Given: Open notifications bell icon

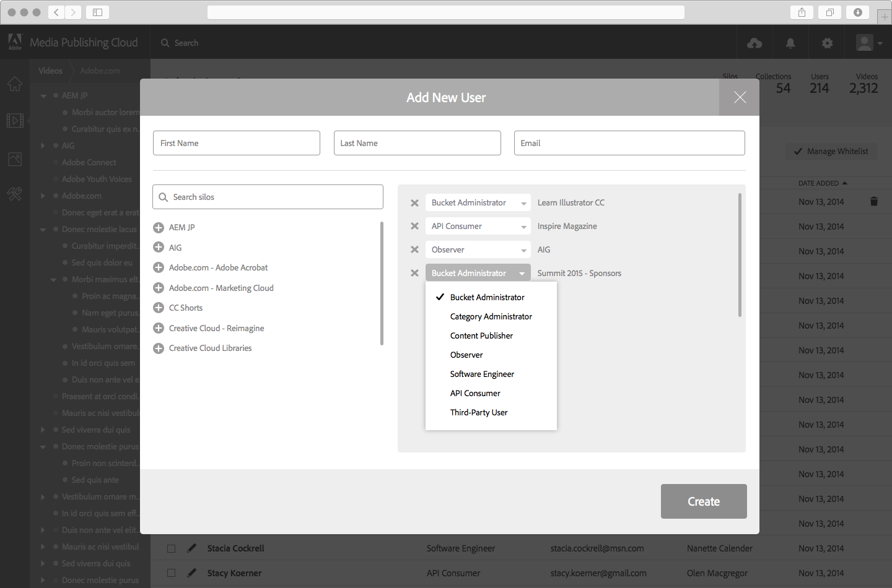Looking at the screenshot, I should (790, 43).
